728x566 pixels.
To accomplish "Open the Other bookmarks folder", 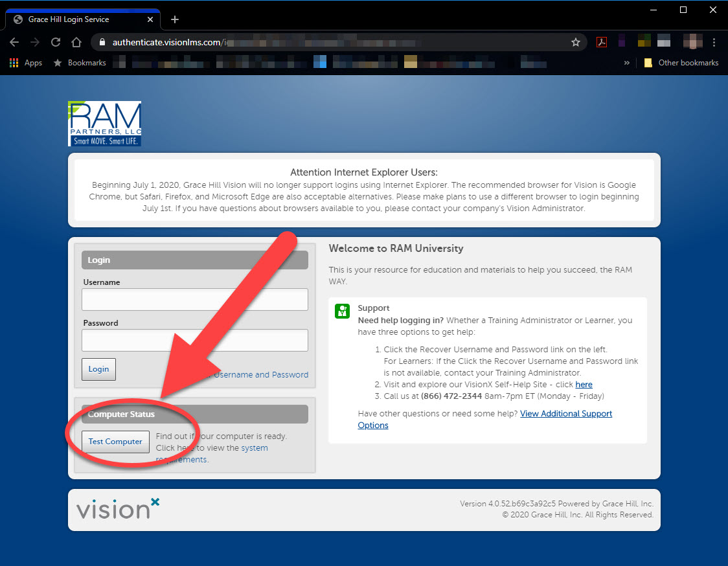I will [x=681, y=63].
